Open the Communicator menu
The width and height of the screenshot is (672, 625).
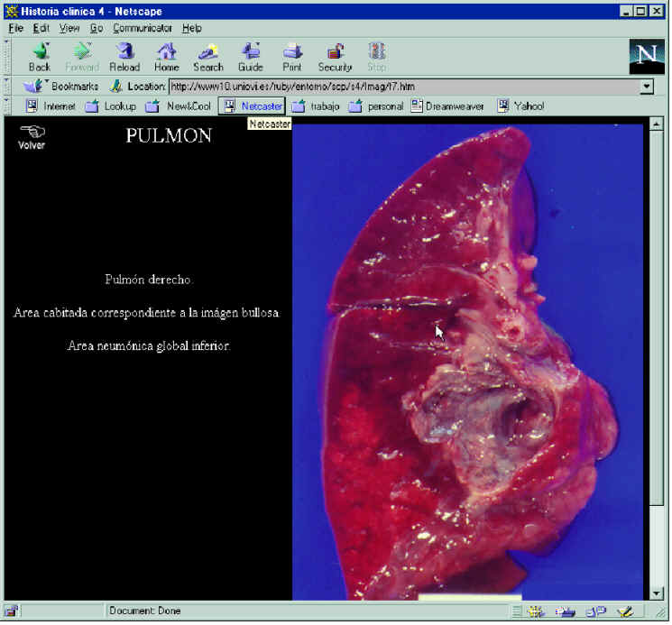pos(143,28)
